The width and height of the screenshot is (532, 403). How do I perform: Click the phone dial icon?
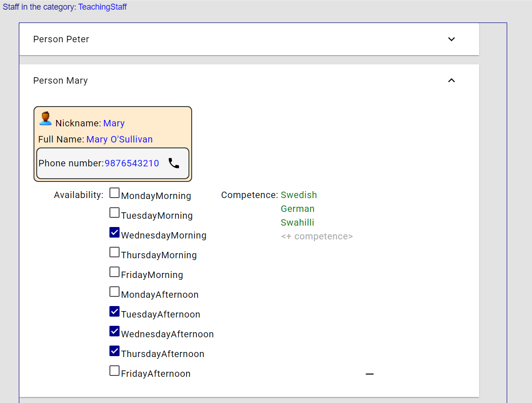point(174,163)
